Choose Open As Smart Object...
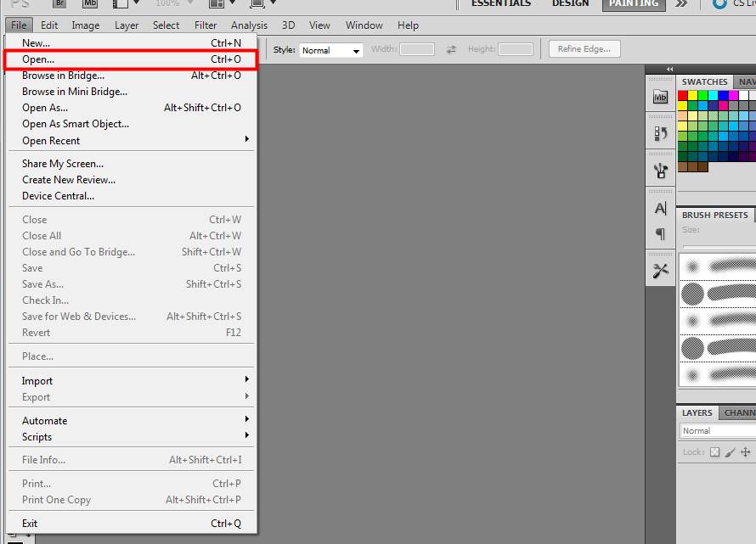Image resolution: width=756 pixels, height=544 pixels. pos(131,124)
